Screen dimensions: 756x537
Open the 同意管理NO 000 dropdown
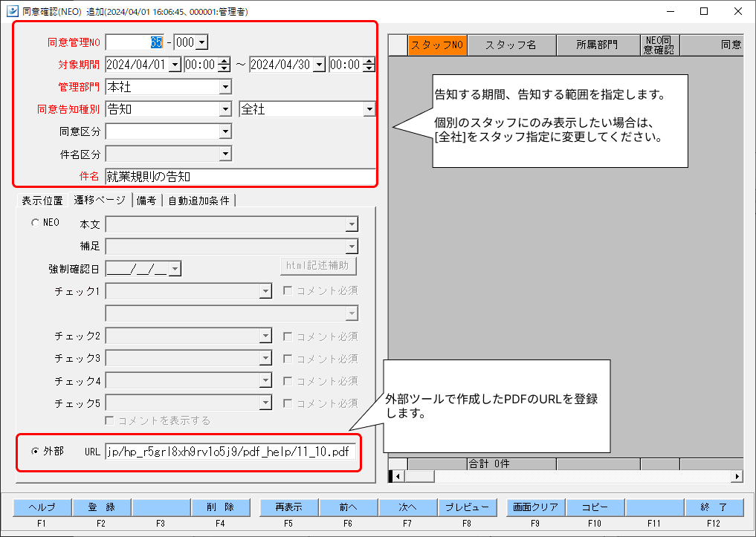pos(202,42)
